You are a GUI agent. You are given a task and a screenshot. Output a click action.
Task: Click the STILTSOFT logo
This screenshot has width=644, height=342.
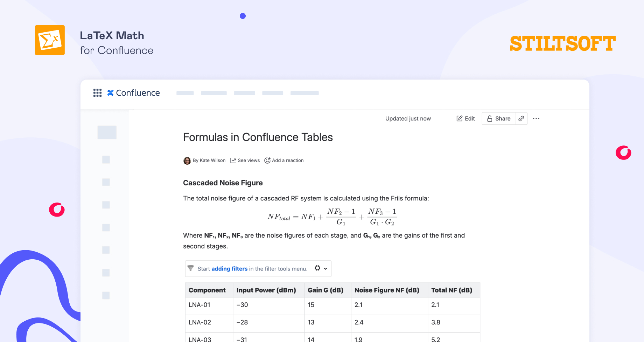pos(562,43)
